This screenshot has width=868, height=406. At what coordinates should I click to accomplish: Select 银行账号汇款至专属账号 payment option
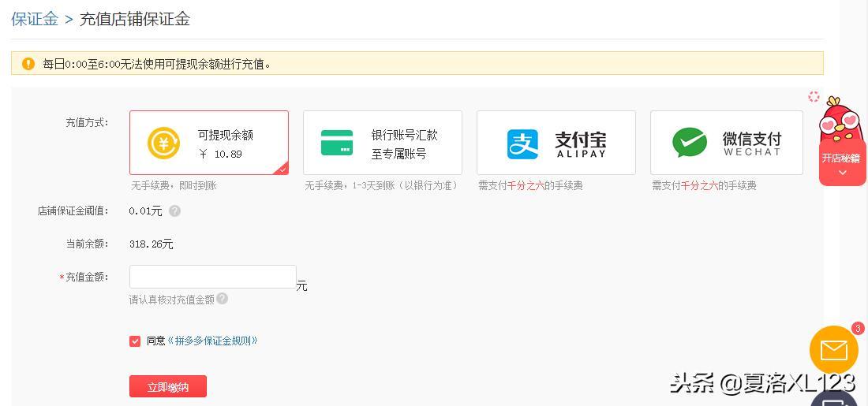(x=383, y=143)
